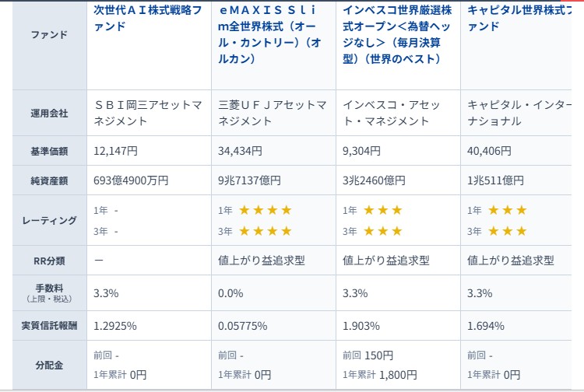Screen dimensions: 584x392
Task: Open eMAXIS Slim 全世界株式 fund link
Action: (x=273, y=34)
